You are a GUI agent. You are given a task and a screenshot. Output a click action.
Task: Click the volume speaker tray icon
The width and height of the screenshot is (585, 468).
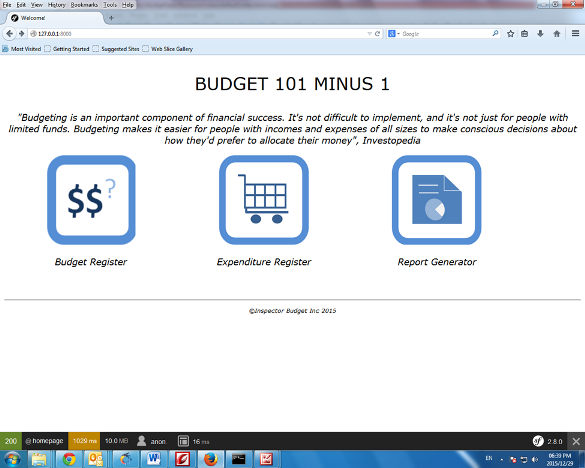535,459
